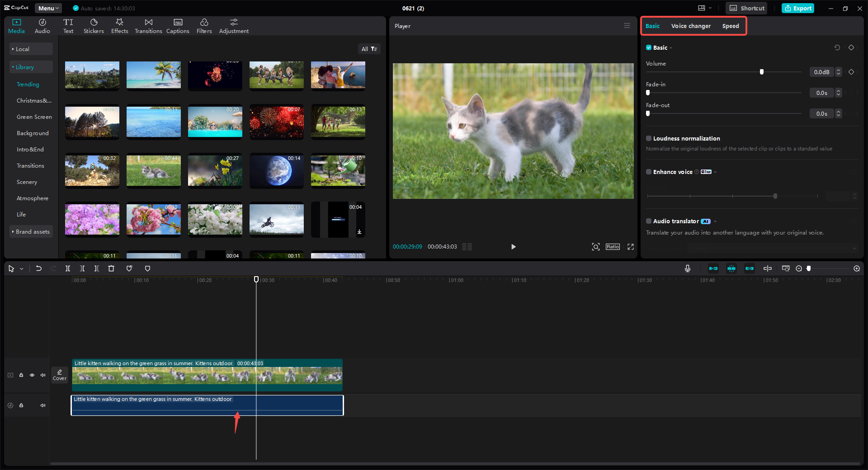Click the timeline zoom-in magnifier icon
The width and height of the screenshot is (868, 470).
[857, 268]
